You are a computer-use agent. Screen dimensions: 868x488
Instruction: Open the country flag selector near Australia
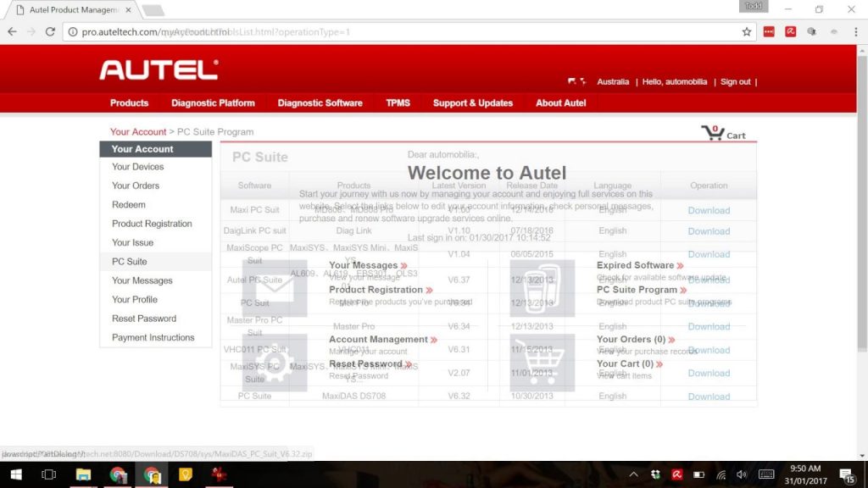pos(576,81)
